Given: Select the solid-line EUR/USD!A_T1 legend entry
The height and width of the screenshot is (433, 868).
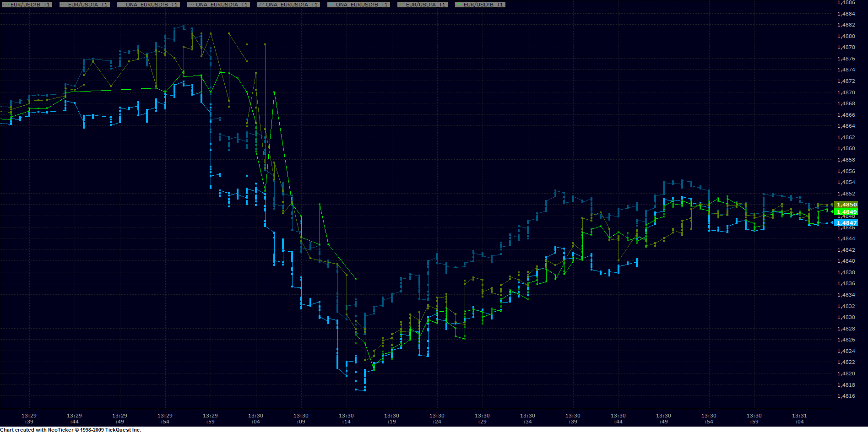Looking at the screenshot, I should pyautogui.click(x=423, y=5).
